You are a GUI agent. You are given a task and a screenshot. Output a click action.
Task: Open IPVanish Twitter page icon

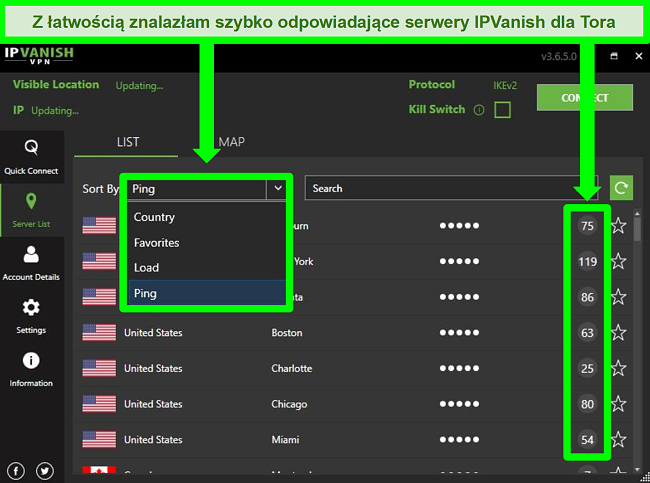point(45,471)
